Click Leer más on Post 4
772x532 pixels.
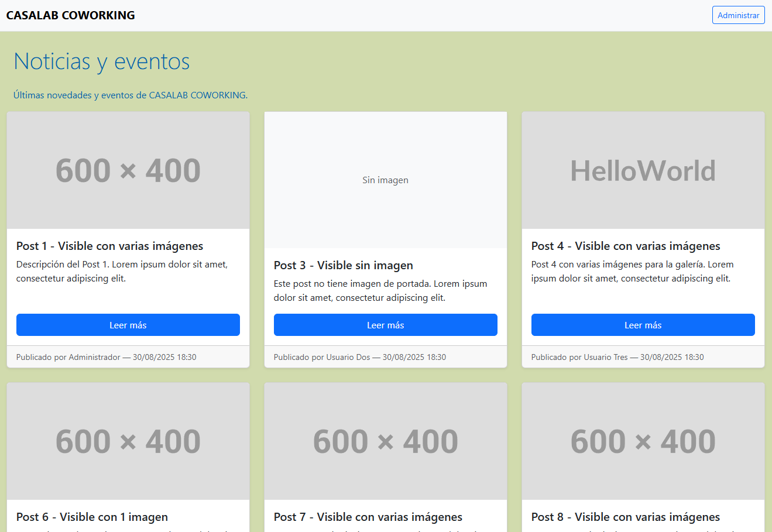[x=643, y=325]
